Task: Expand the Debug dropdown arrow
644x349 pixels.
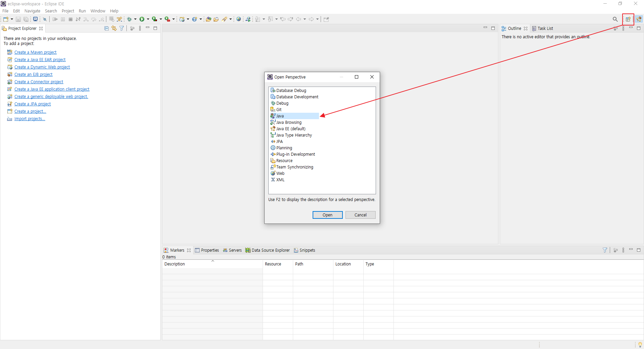Action: (135, 19)
